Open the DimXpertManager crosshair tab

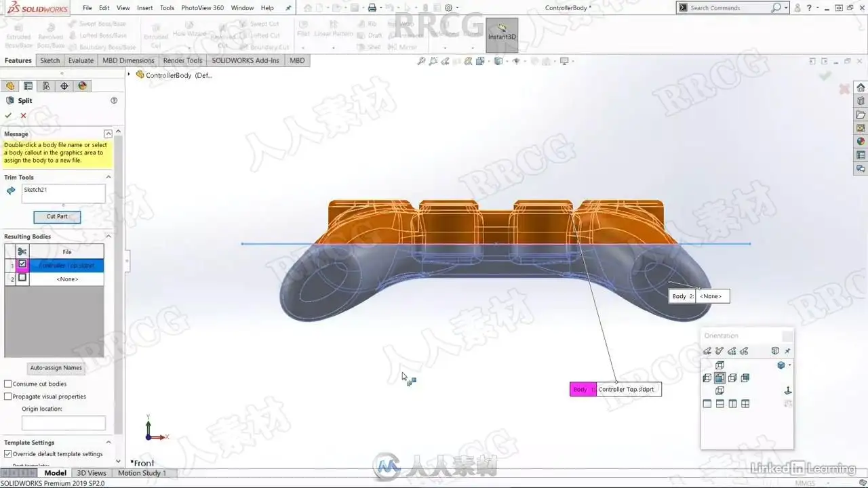pos(64,86)
